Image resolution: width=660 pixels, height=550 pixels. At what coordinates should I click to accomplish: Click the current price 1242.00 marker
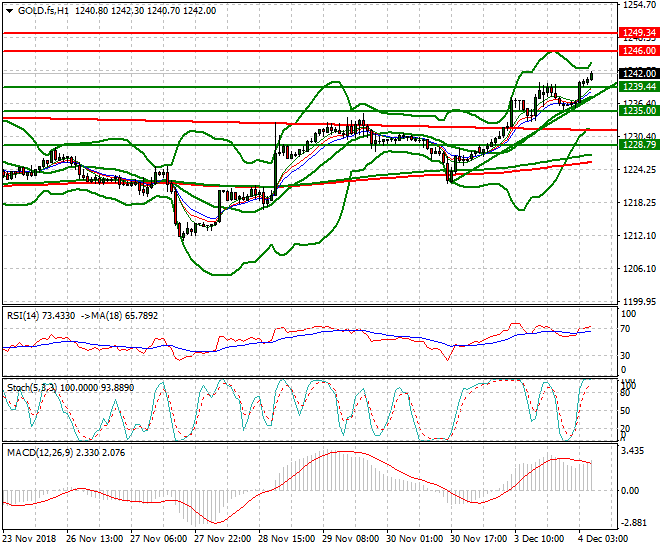coord(637,73)
